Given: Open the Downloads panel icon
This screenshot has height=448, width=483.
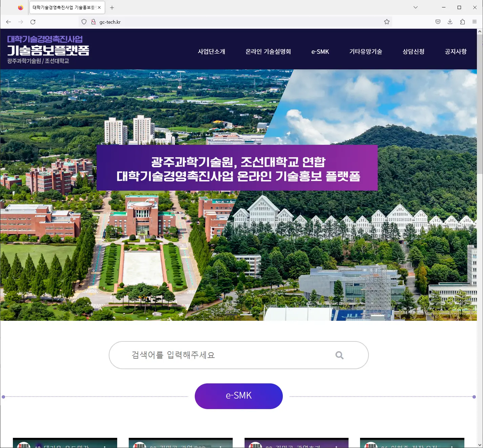Looking at the screenshot, I should (450, 22).
